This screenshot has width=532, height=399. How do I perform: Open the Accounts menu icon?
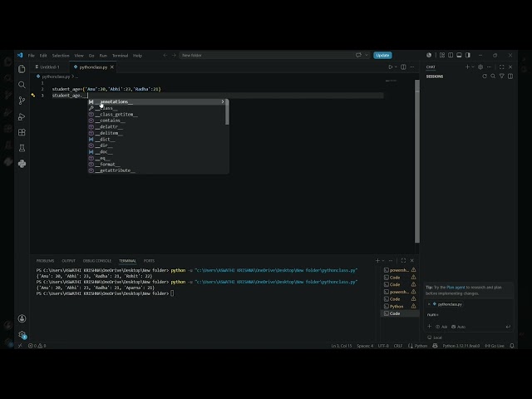[22, 318]
